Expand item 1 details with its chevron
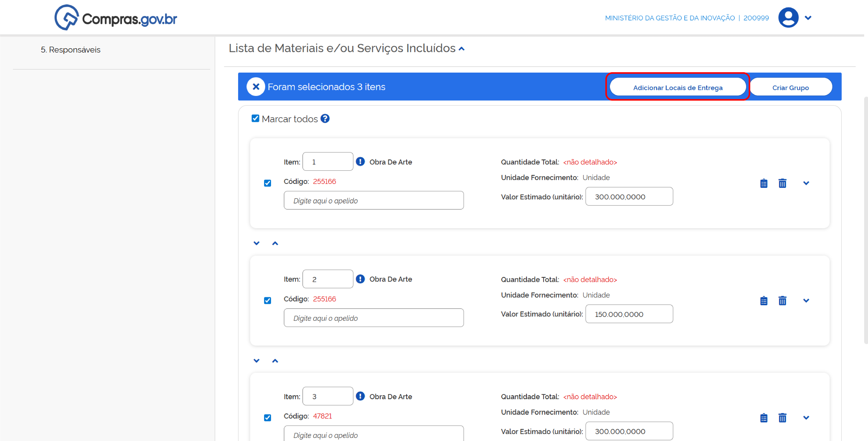Image resolution: width=868 pixels, height=441 pixels. click(x=806, y=183)
